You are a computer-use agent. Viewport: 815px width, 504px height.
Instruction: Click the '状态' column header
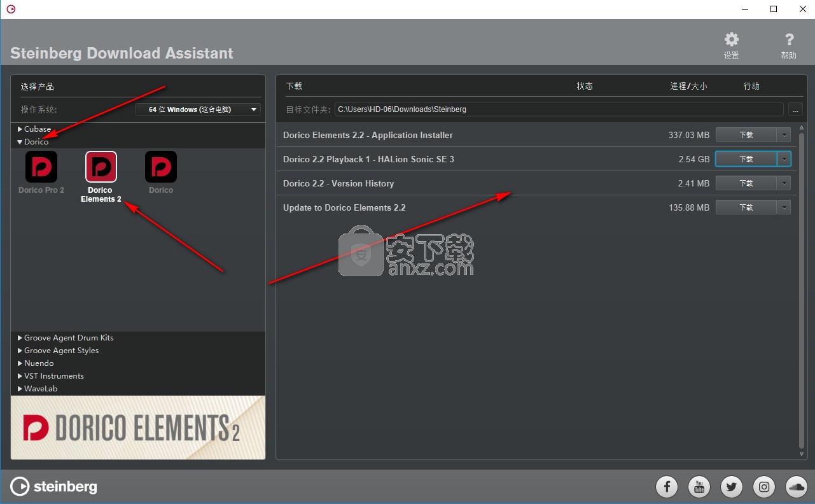585,86
